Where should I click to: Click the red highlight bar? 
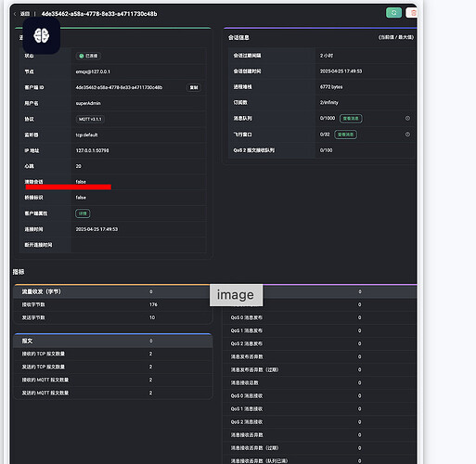[x=69, y=187]
